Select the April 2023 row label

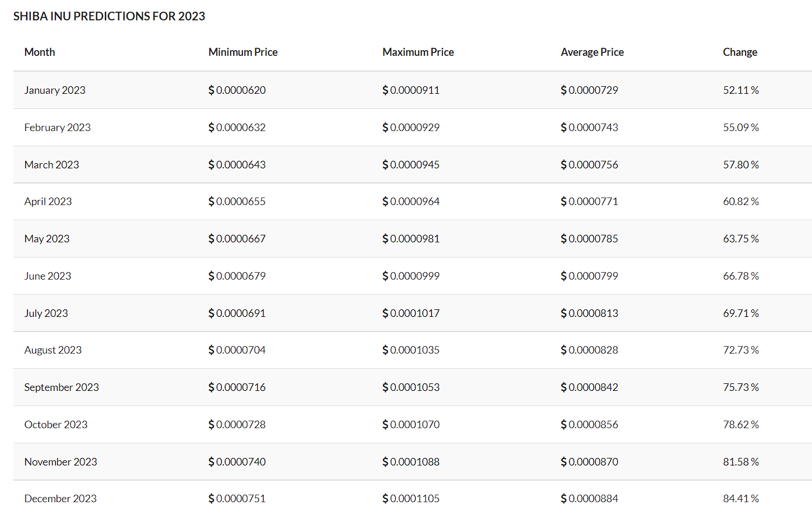pyautogui.click(x=48, y=201)
